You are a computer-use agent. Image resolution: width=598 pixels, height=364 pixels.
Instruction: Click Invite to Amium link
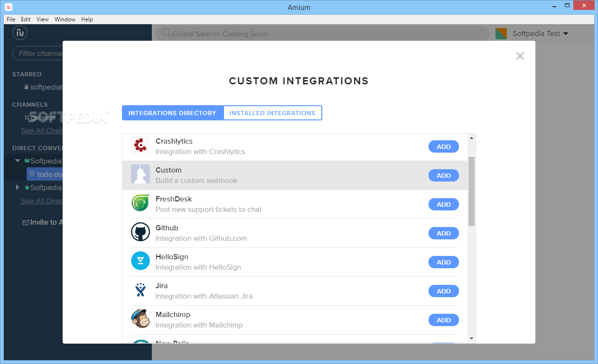47,222
